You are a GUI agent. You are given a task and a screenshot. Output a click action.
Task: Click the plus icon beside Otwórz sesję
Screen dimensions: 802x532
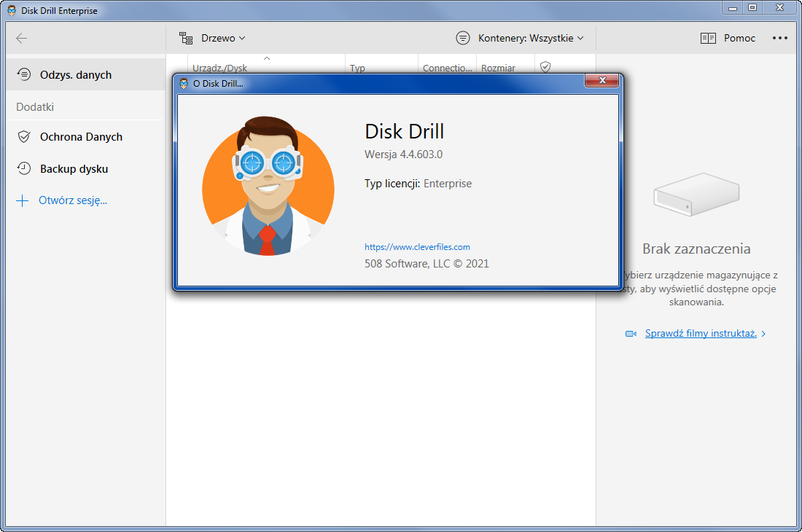tap(23, 200)
